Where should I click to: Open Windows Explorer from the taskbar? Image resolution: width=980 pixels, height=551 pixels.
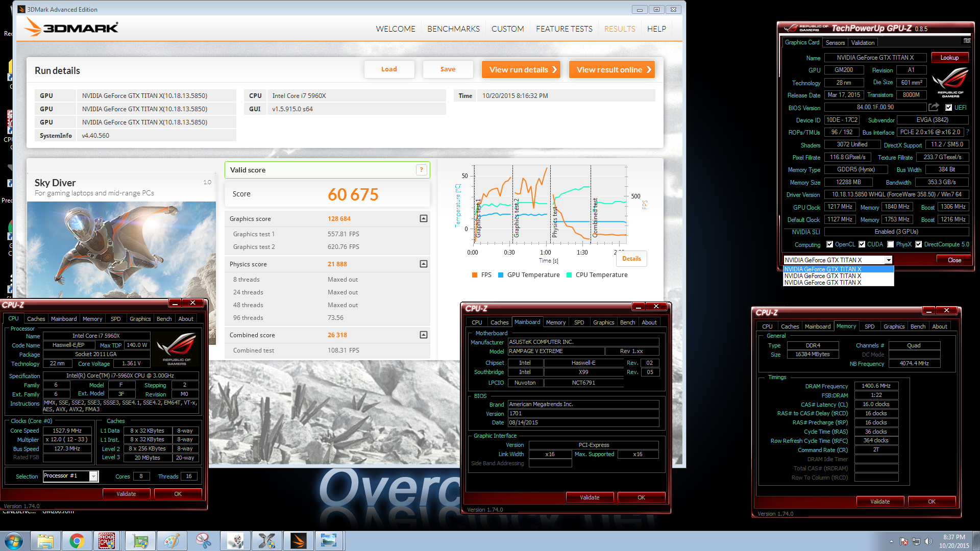tap(45, 541)
